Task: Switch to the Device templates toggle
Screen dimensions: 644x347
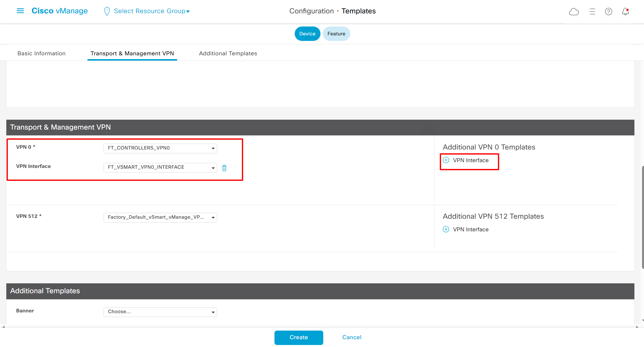Action: click(307, 34)
